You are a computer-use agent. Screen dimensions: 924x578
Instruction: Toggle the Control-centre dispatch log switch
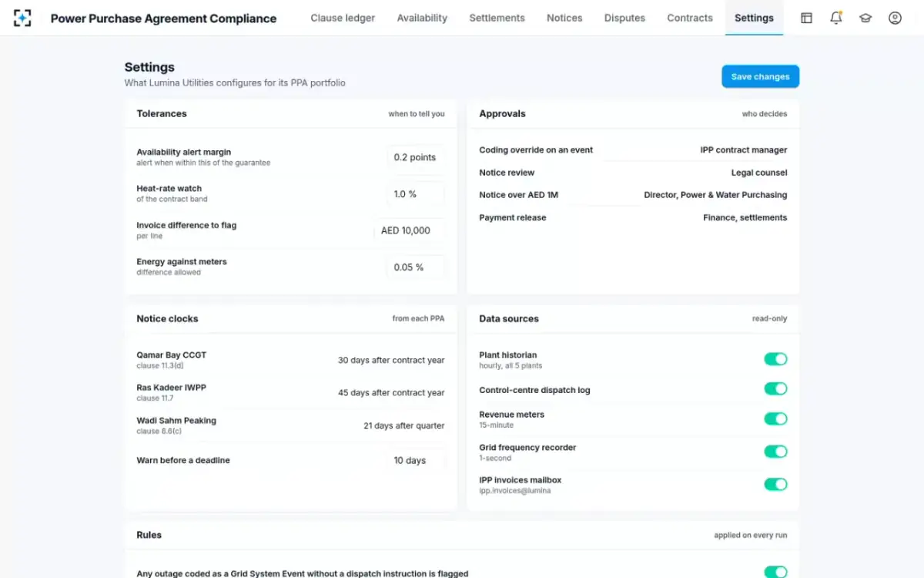[x=775, y=389]
